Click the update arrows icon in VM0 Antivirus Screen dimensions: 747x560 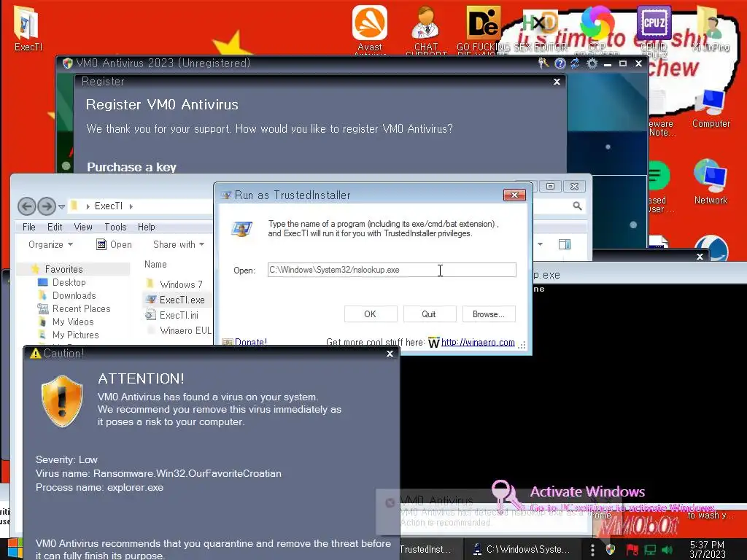tap(575, 63)
